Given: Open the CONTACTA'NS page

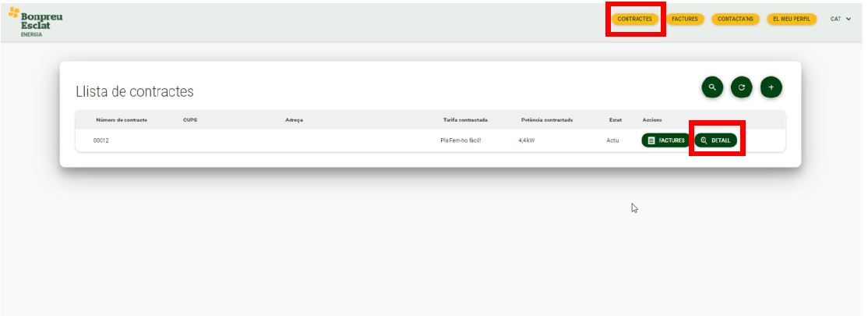Looking at the screenshot, I should click(736, 19).
